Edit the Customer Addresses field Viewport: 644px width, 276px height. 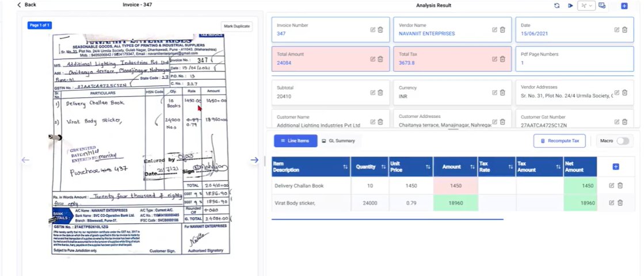[x=495, y=122]
